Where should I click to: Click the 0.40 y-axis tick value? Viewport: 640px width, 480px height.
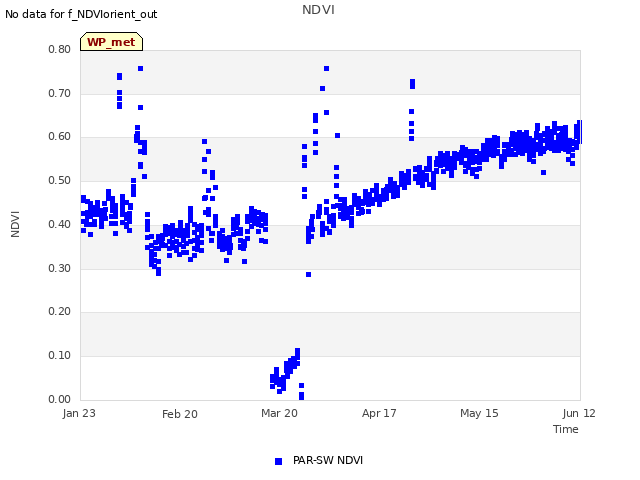tap(60, 224)
